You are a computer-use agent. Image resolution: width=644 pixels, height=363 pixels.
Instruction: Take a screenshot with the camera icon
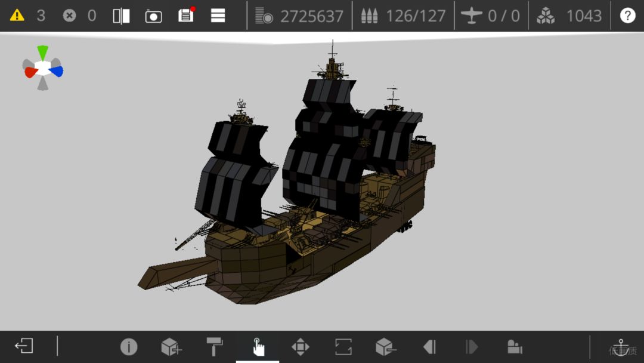click(154, 17)
